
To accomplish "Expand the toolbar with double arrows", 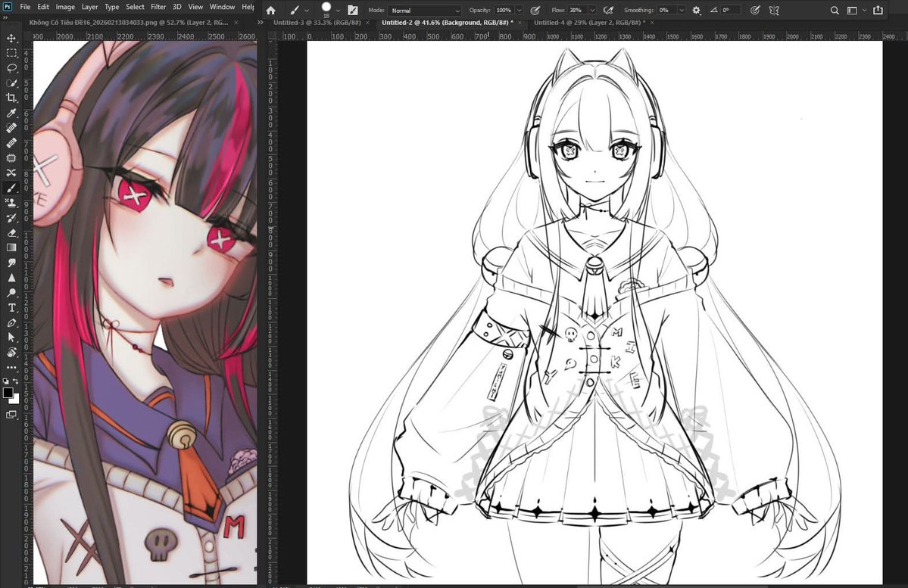I will 5,17.
